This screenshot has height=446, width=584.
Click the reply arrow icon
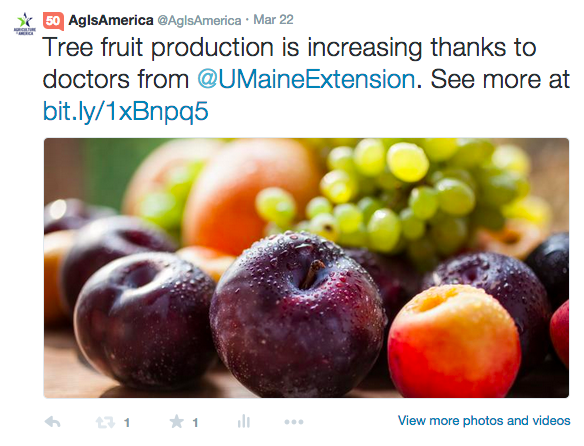[x=53, y=422]
